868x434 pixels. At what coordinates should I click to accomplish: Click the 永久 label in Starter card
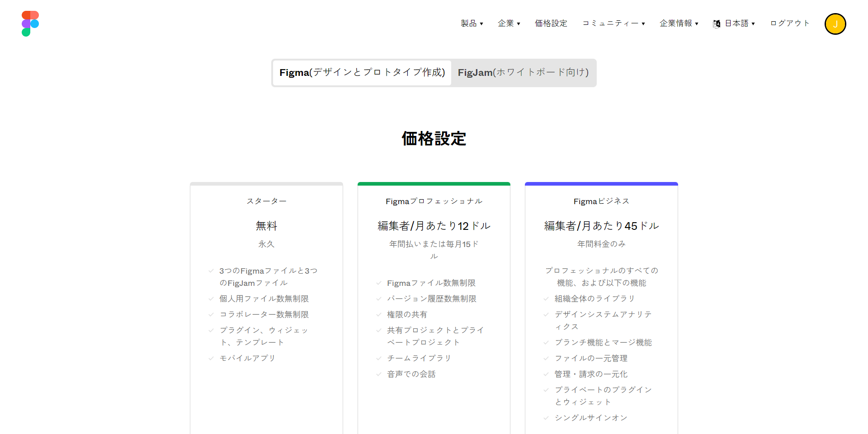pyautogui.click(x=266, y=244)
